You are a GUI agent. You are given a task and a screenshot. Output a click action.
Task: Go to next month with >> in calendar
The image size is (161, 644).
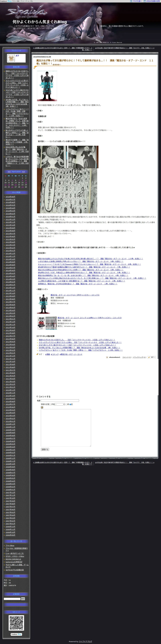pyautogui.click(x=24, y=172)
